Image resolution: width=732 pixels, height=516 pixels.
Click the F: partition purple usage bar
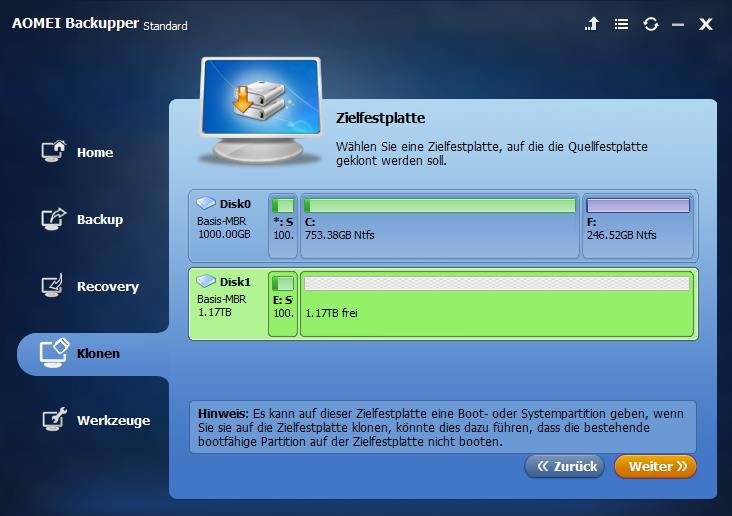pyautogui.click(x=638, y=205)
